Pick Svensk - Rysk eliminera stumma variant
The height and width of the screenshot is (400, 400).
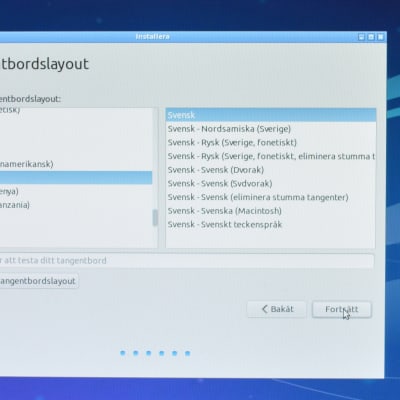click(271, 156)
